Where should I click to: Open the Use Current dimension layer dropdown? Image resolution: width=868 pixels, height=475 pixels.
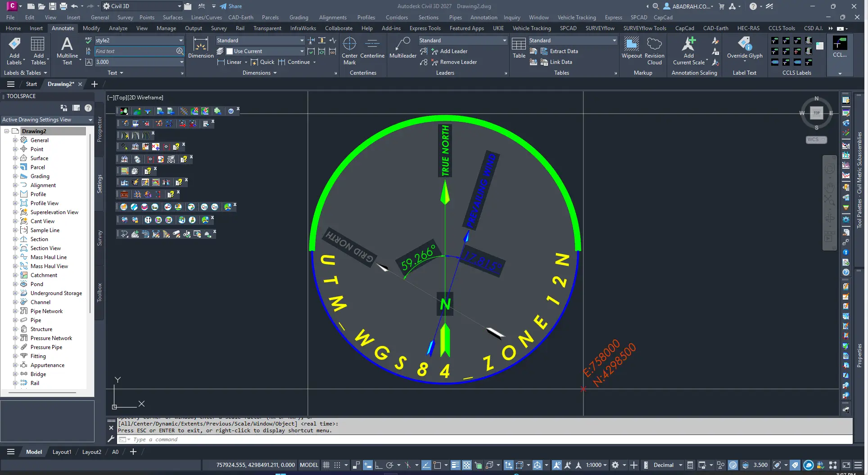pyautogui.click(x=301, y=51)
